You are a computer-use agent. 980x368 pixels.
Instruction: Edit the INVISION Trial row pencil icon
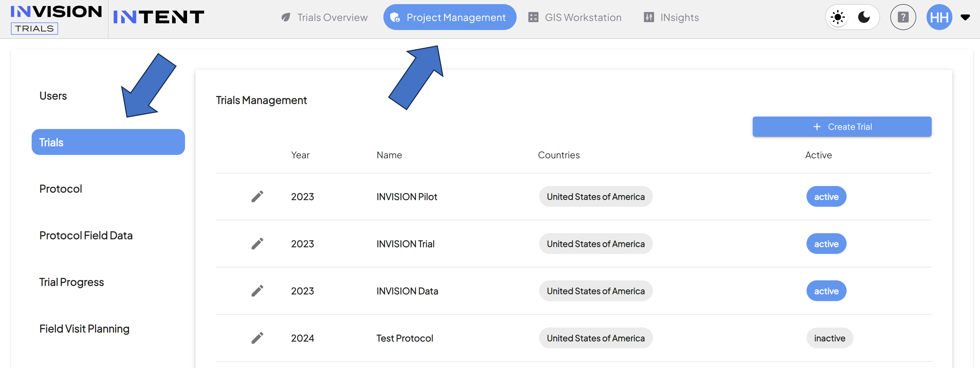[x=257, y=244]
